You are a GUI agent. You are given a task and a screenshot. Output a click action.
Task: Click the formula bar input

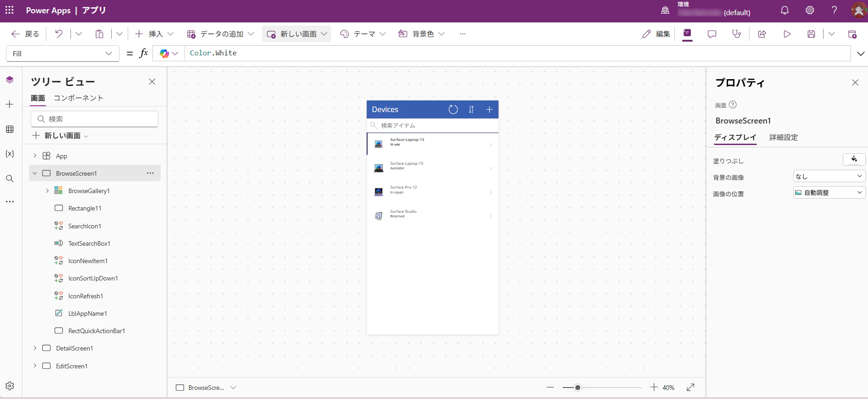pyautogui.click(x=518, y=54)
